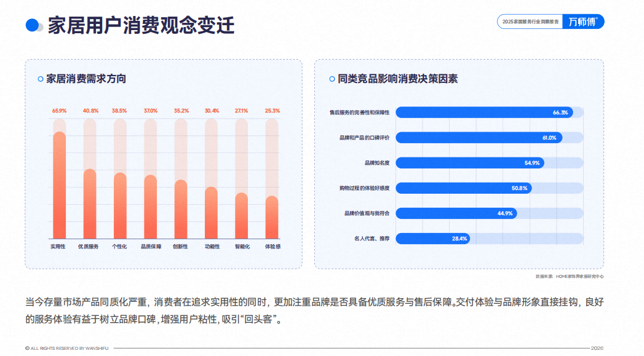Click the blue dot beside the main title

(x=32, y=25)
